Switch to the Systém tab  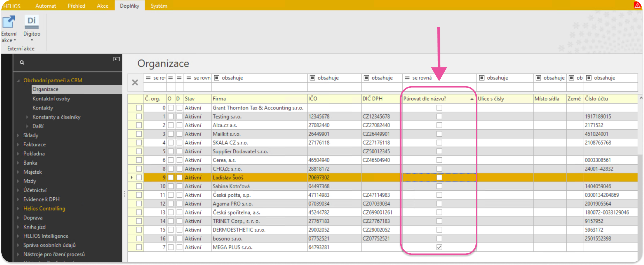(x=159, y=6)
